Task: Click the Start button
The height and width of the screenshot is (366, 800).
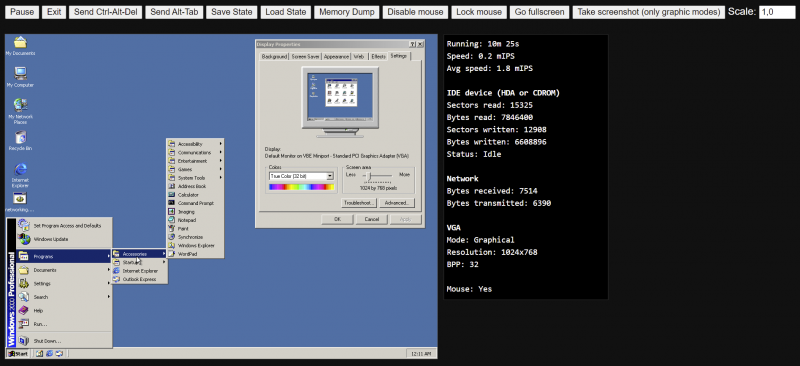Action: coord(18,353)
